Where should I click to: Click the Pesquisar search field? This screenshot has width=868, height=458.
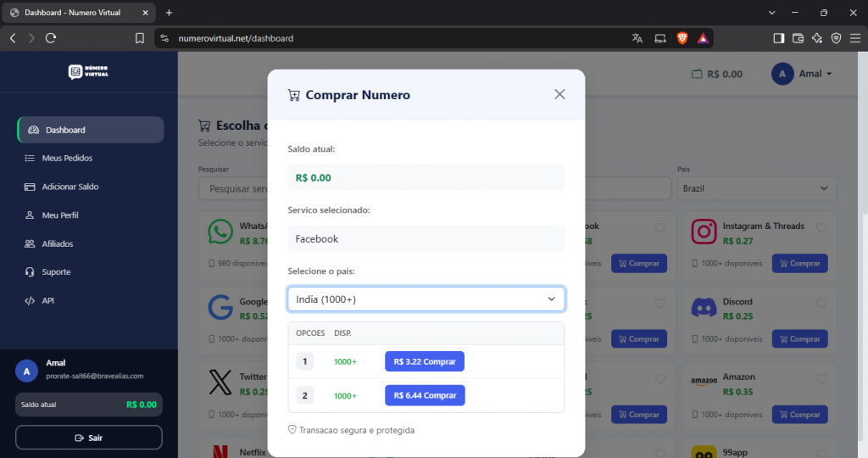(233, 188)
